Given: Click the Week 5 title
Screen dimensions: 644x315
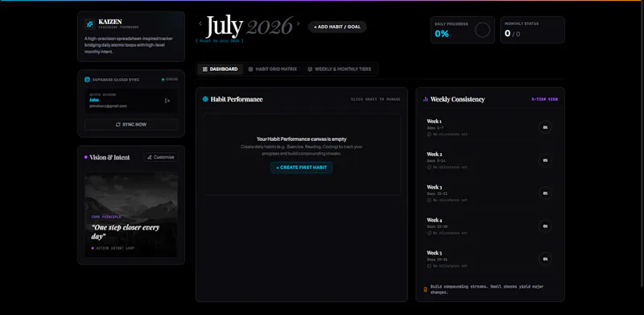Looking at the screenshot, I should pos(434,253).
